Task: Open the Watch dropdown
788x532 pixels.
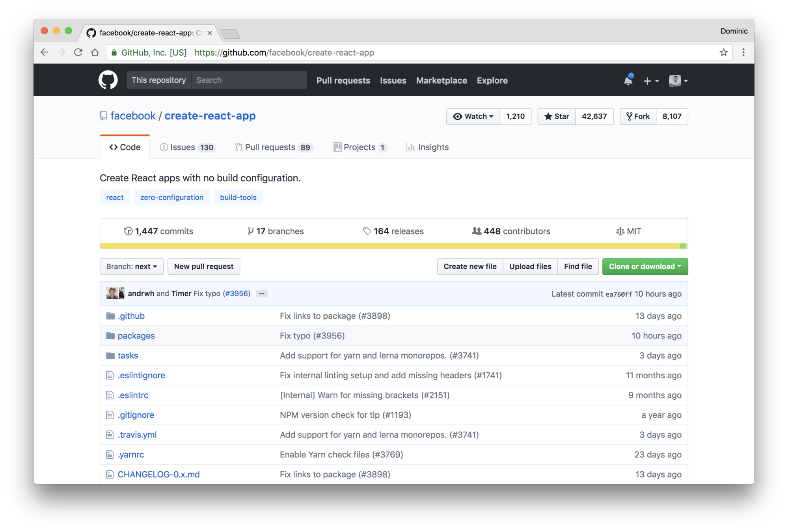Action: click(x=473, y=116)
